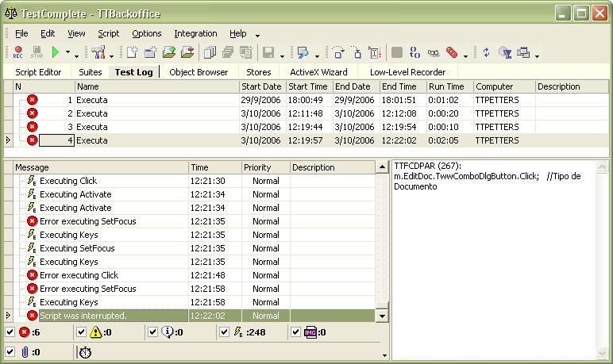613x364 pixels.
Task: Select 'Executing Click' message at 12:21:30
Action: click(195, 181)
